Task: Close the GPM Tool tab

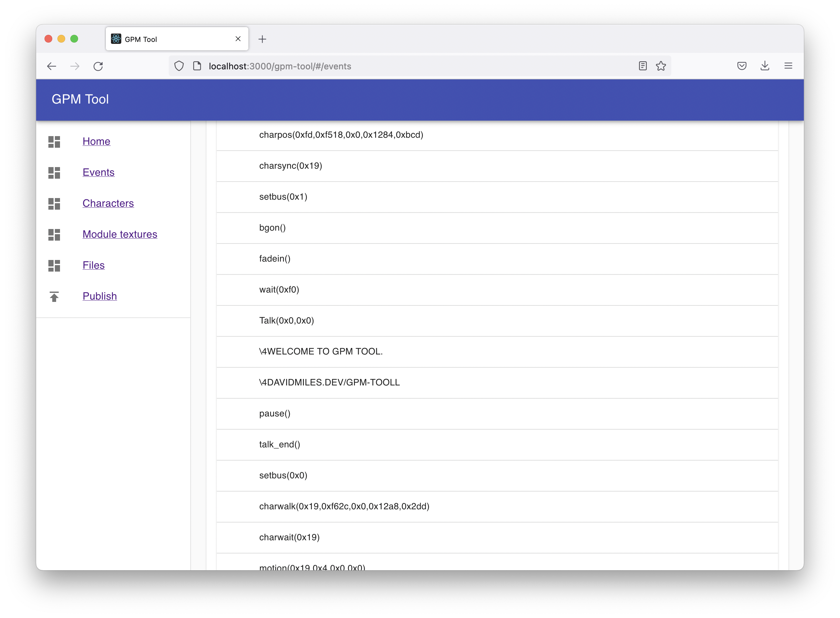Action: coord(238,39)
